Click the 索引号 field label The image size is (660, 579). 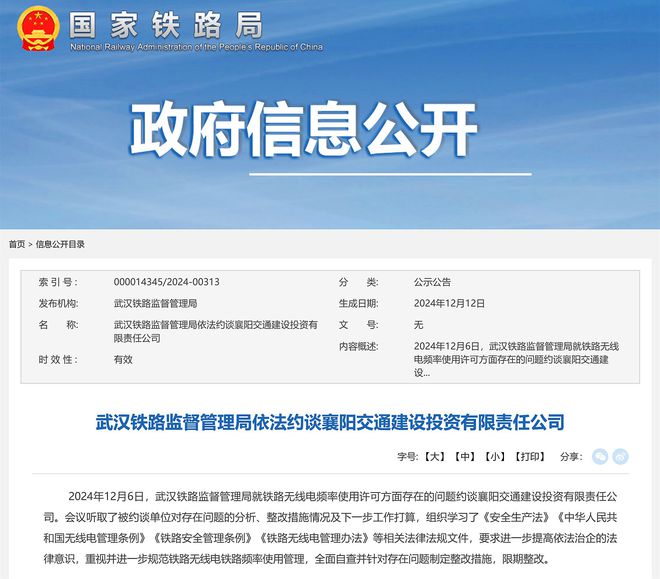(58, 282)
